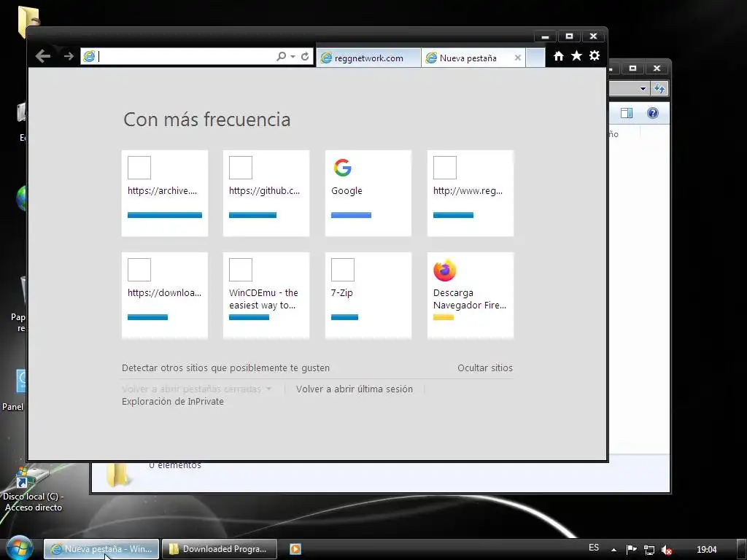Click the search magnifier in address bar
The height and width of the screenshot is (560, 747).
pos(281,56)
